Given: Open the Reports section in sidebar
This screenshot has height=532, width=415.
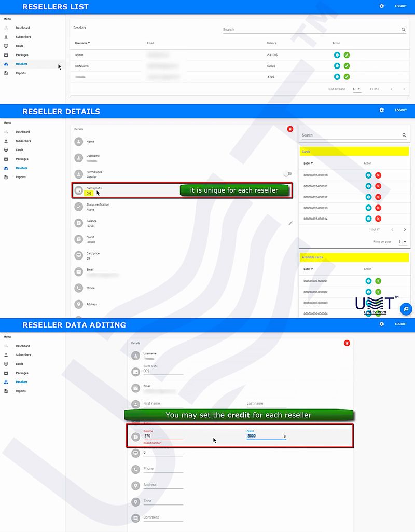Looking at the screenshot, I should (x=21, y=73).
